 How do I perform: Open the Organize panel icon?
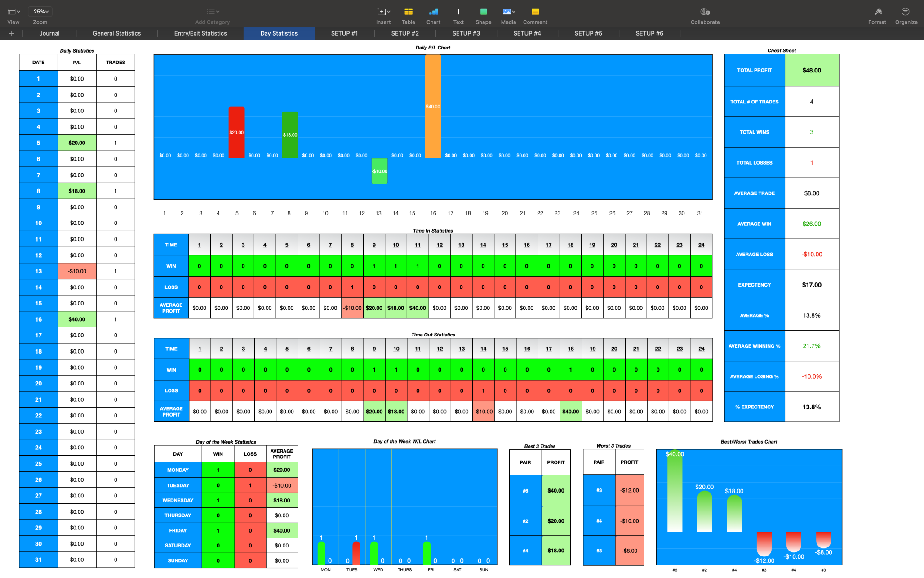[906, 12]
